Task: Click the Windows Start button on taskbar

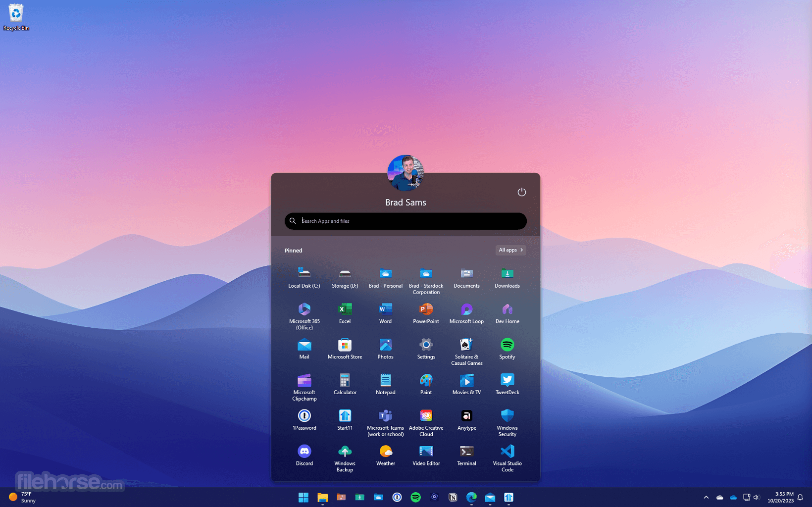Action: (304, 497)
